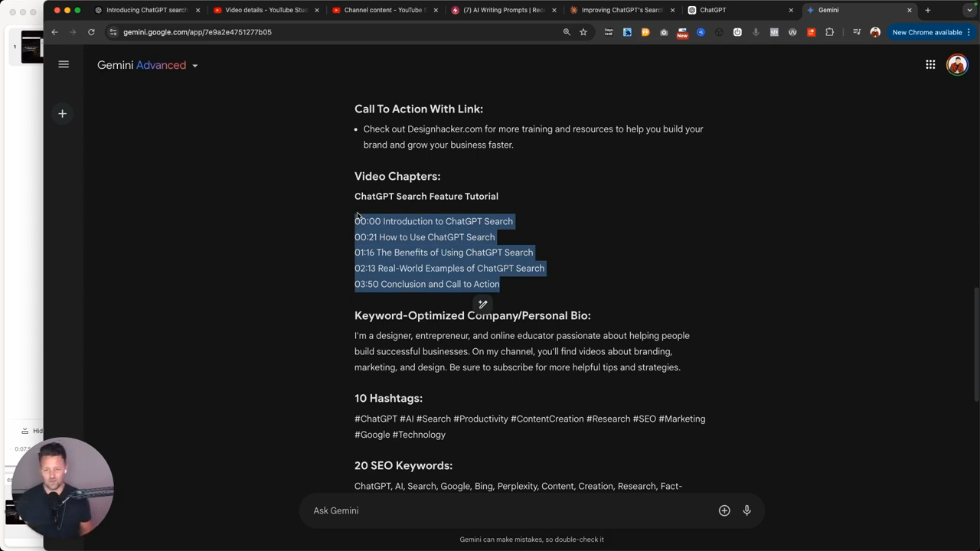
Task: Activate the microphone voice input
Action: pyautogui.click(x=746, y=510)
